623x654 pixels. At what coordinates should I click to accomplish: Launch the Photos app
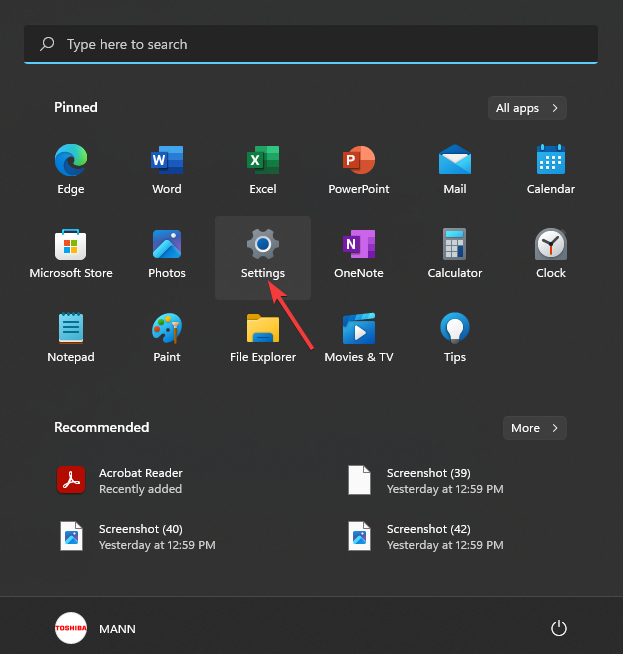pyautogui.click(x=167, y=254)
